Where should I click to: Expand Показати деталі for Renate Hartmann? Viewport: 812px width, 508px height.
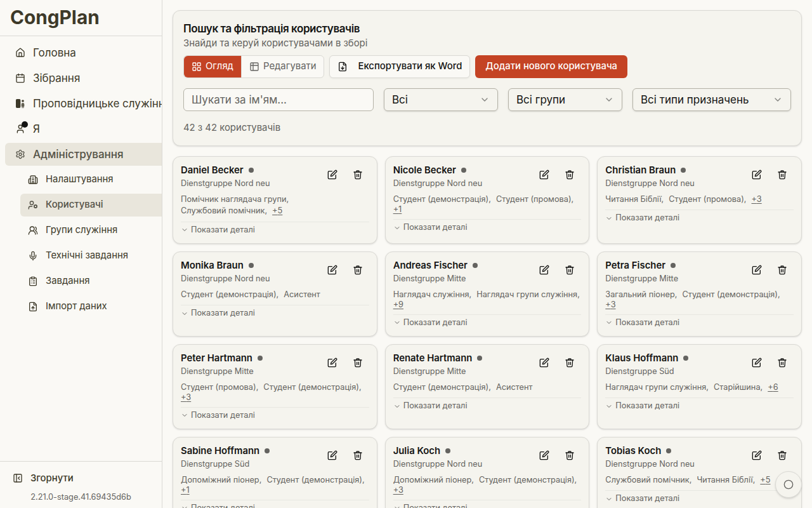430,405
